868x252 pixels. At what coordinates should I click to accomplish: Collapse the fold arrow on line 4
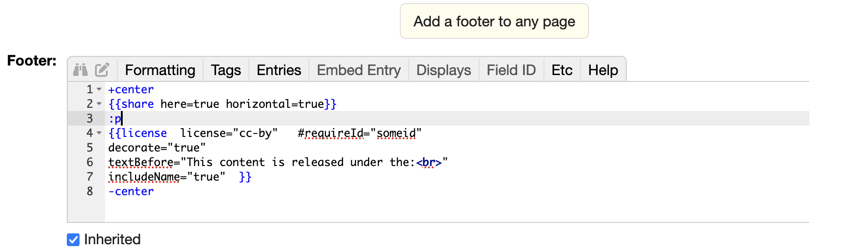(x=99, y=133)
